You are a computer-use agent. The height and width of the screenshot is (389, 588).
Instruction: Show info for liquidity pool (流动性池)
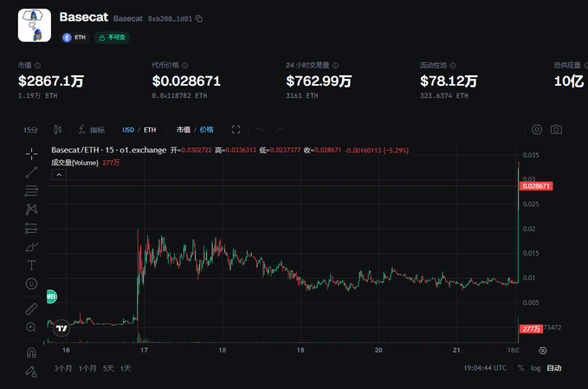tap(453, 65)
